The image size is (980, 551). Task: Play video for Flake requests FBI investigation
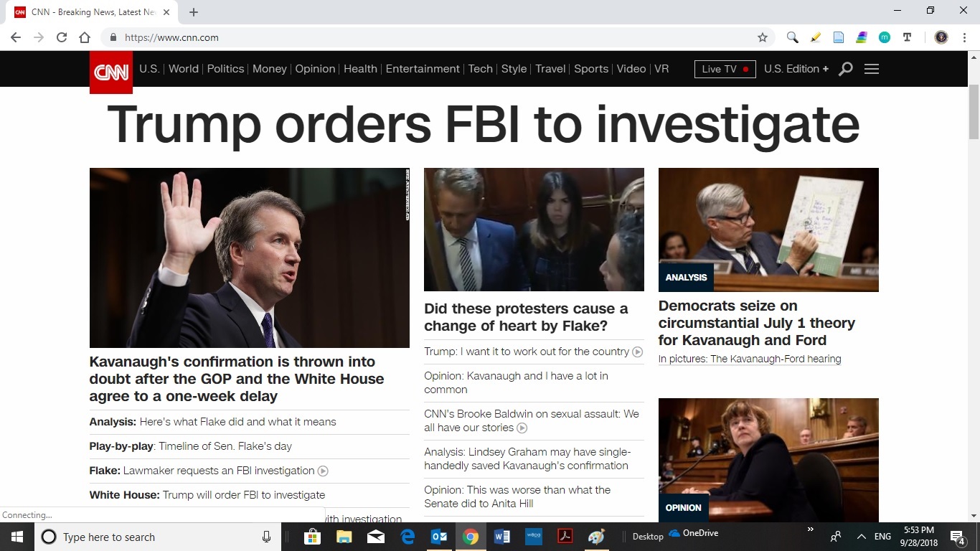point(323,471)
